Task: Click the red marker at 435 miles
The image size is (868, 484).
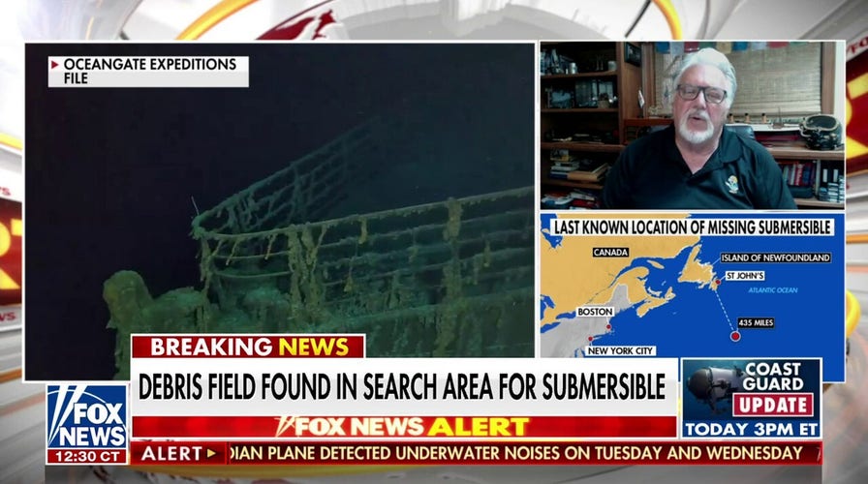Action: pyautogui.click(x=735, y=336)
